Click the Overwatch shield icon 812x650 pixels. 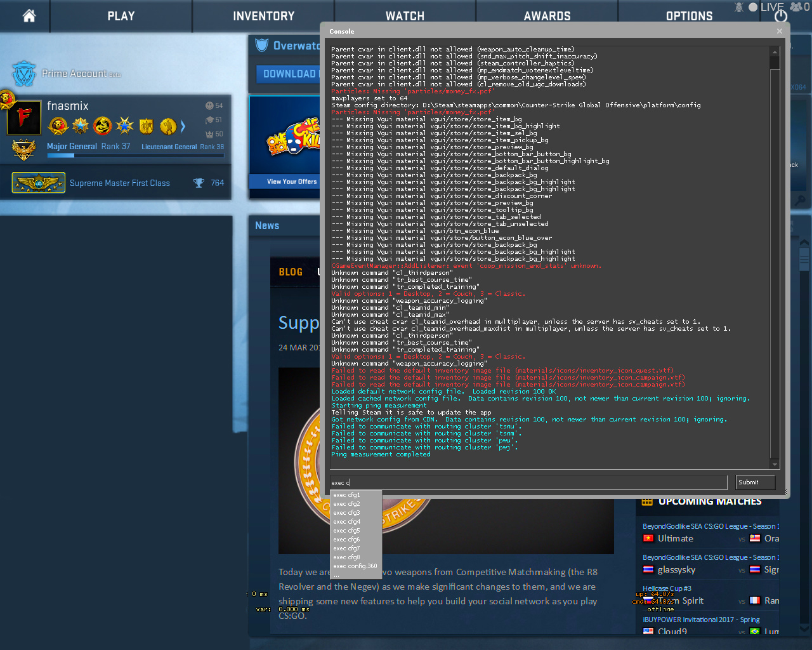pos(261,45)
